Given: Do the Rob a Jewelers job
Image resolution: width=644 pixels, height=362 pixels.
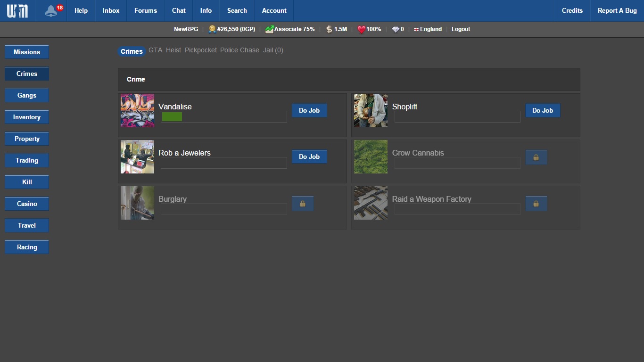Looking at the screenshot, I should [309, 156].
